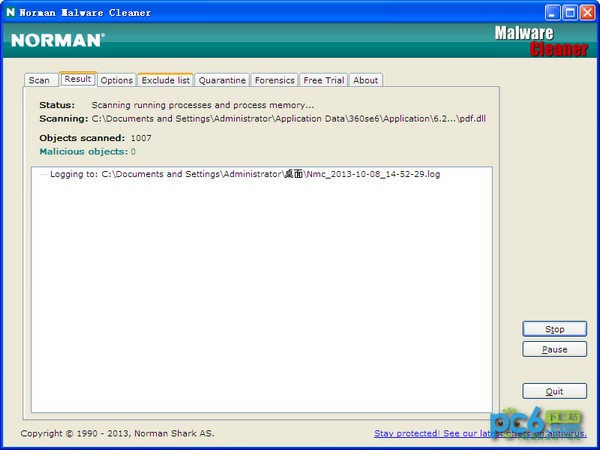Viewport: 600px width, 450px height.
Task: Click the copyright Norman Shark AS text
Action: [x=117, y=433]
